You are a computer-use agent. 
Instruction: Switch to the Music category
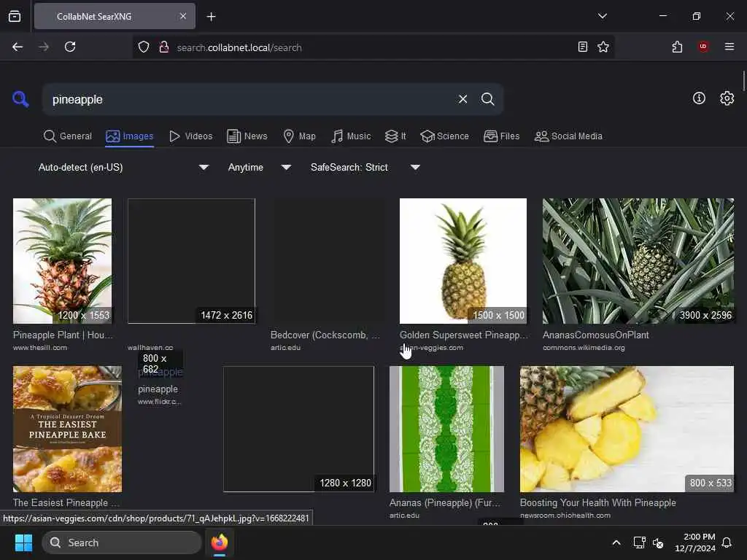(351, 136)
